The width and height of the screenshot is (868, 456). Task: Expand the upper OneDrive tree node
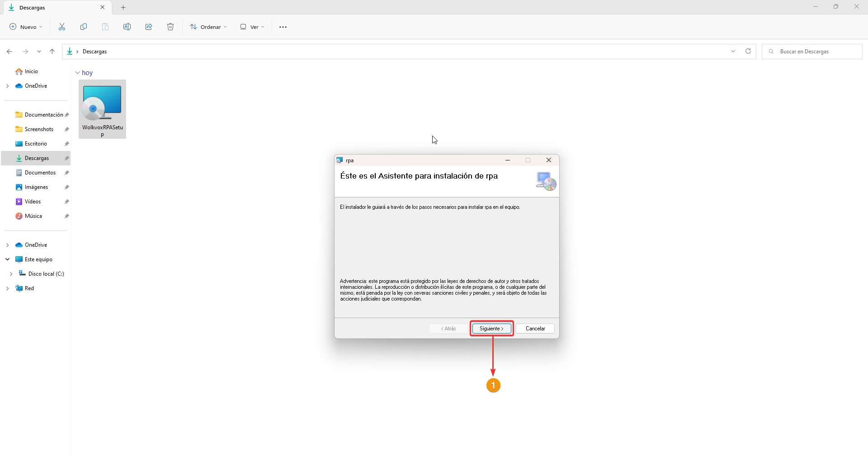point(7,86)
